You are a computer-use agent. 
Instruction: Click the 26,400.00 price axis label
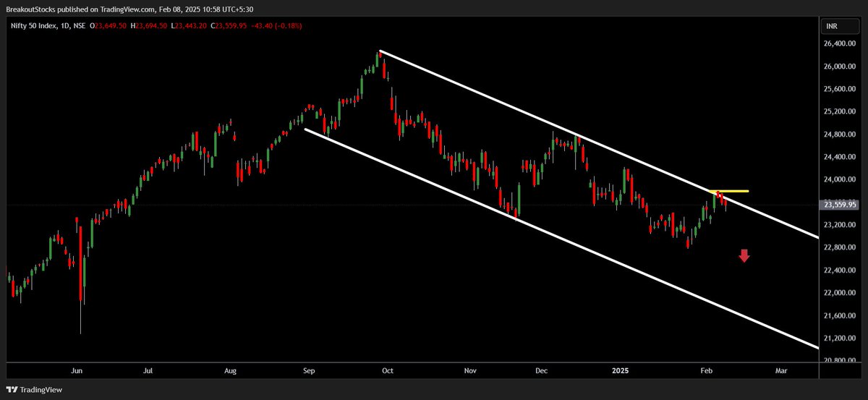point(840,43)
